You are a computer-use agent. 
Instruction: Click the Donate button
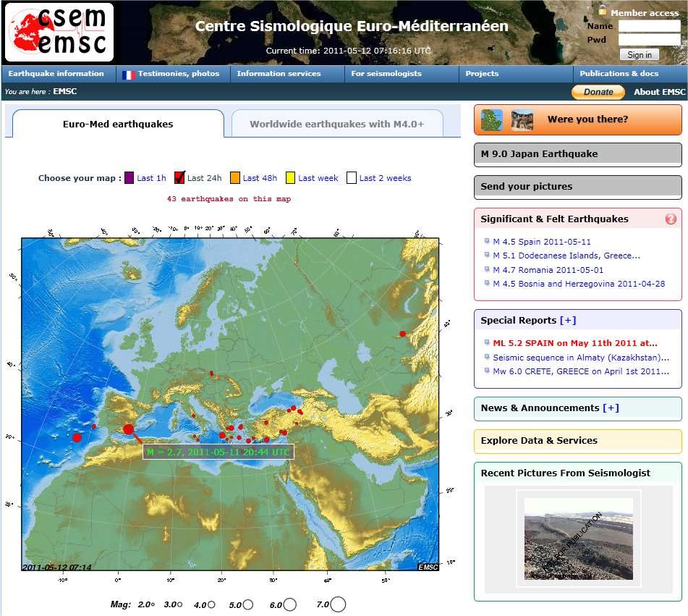(598, 92)
